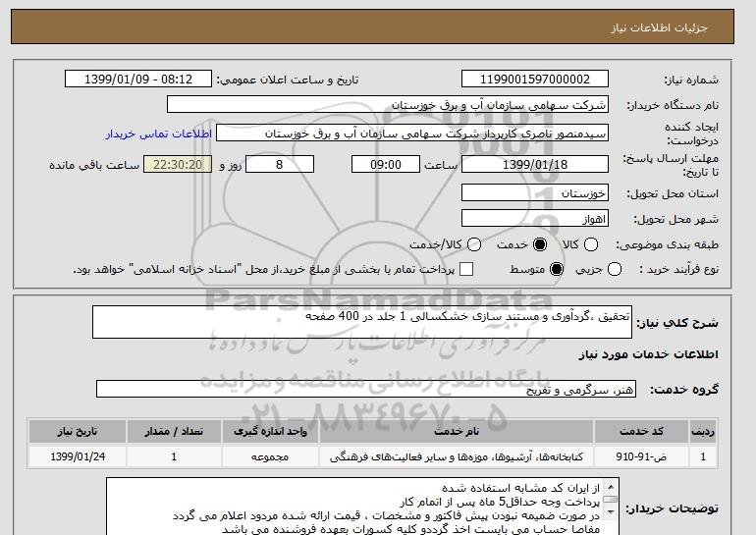
Task: Click the need date cell 1399/01/24
Action: point(78,456)
